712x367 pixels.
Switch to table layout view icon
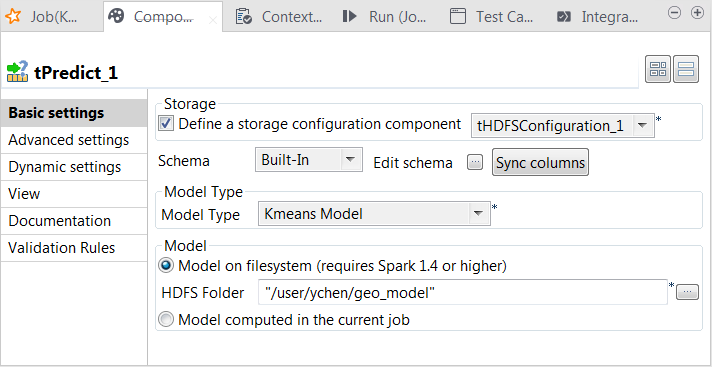[x=658, y=69]
